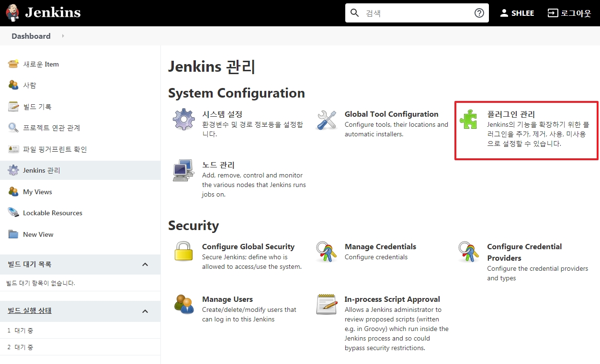
Task: Open search help question mark icon
Action: pyautogui.click(x=479, y=13)
